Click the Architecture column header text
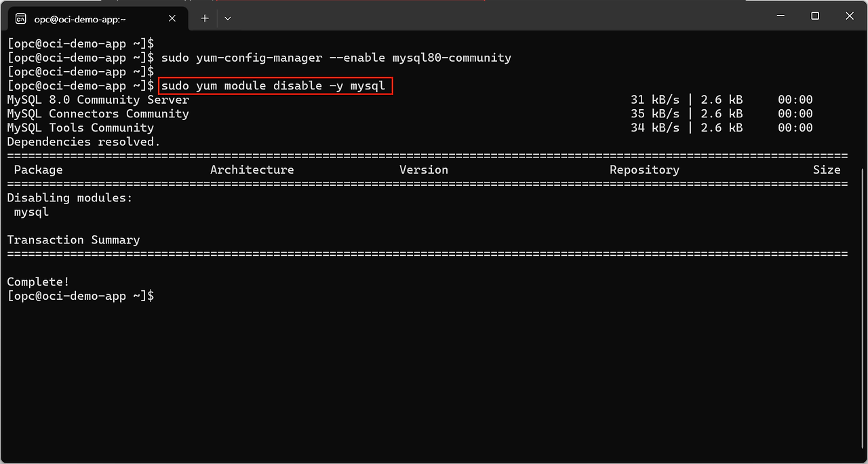The height and width of the screenshot is (464, 868). click(x=252, y=170)
